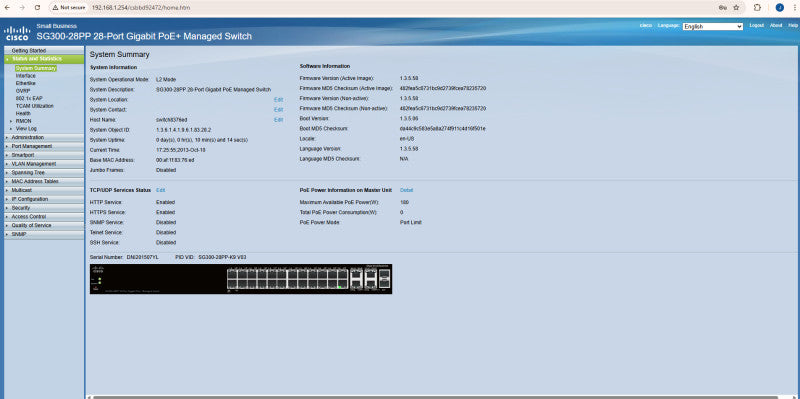Click the Base MAC Address value
Image resolution: width=800 pixels, height=399 pixels.
(x=175, y=160)
